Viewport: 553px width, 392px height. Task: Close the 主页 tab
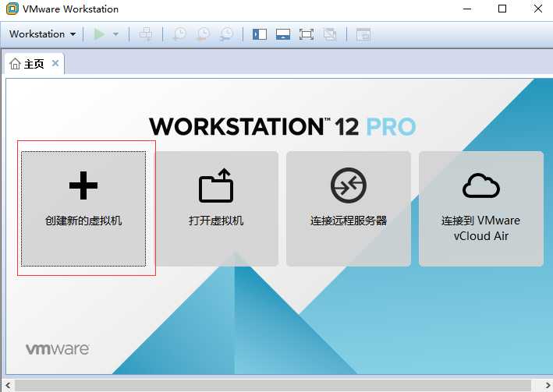[55, 63]
